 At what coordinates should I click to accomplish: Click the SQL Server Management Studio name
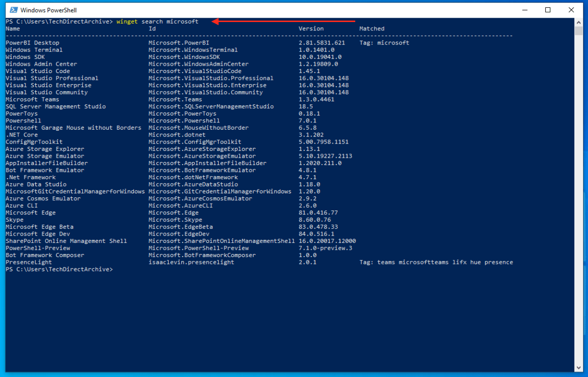point(55,107)
